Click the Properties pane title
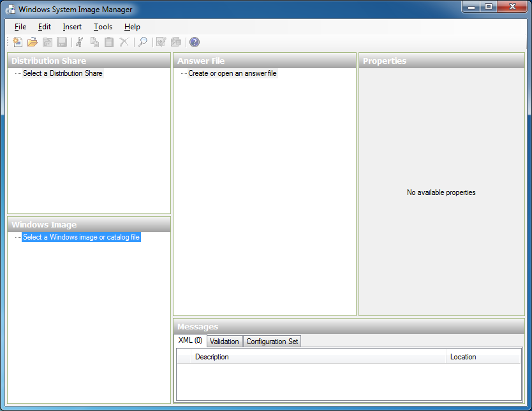This screenshot has width=532, height=411. 385,61
